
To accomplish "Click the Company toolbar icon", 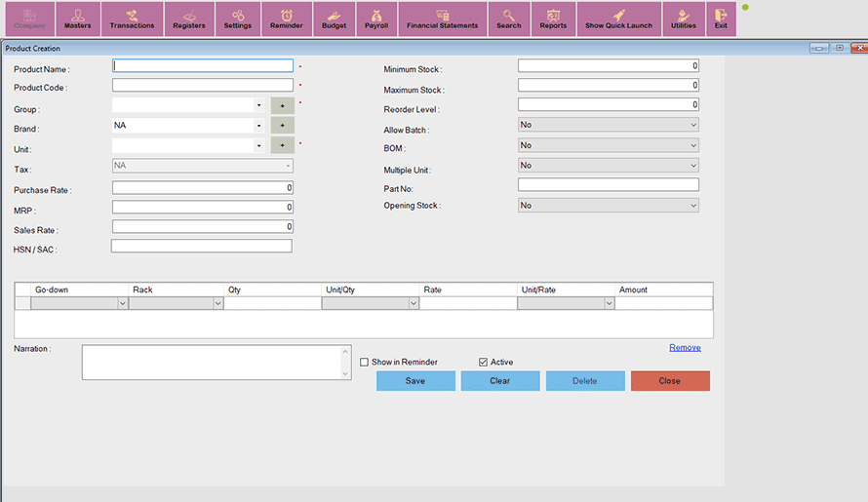I will pyautogui.click(x=30, y=19).
